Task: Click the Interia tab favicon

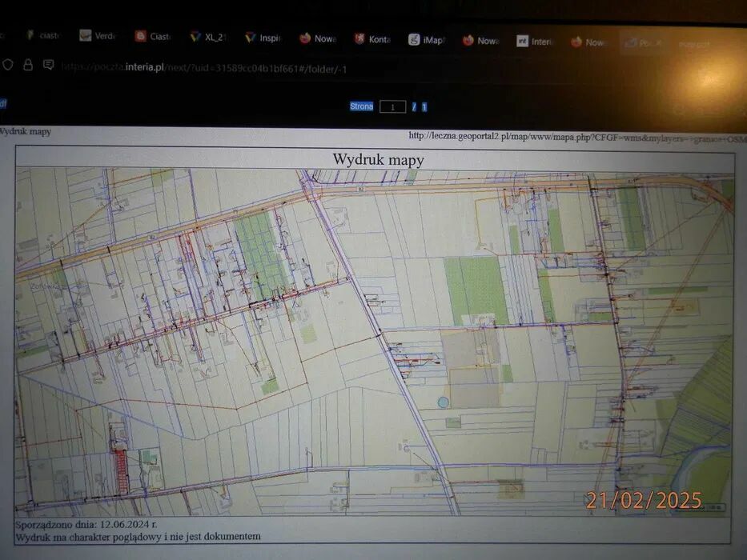Action: pyautogui.click(x=522, y=41)
